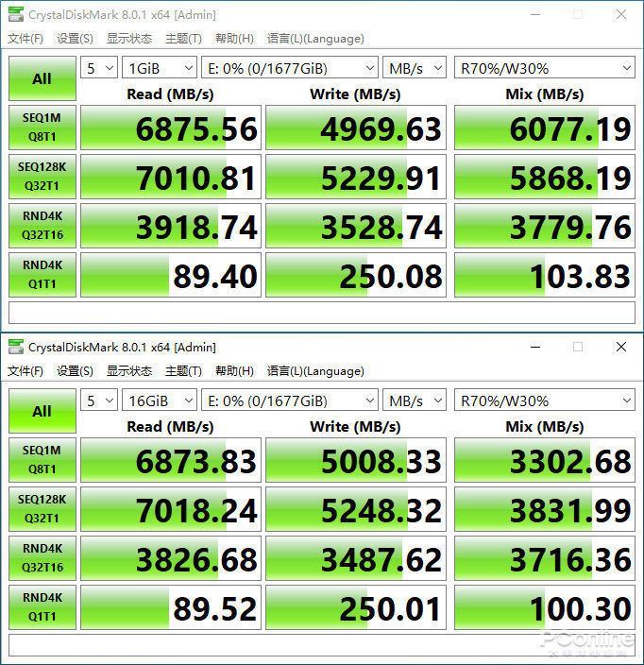Click the 7010.81 read result
Viewport: 644px width, 665px height.
[x=171, y=177]
